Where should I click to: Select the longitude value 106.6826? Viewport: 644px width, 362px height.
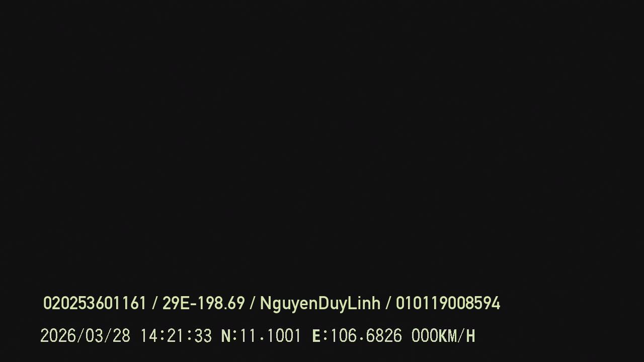[x=366, y=336]
